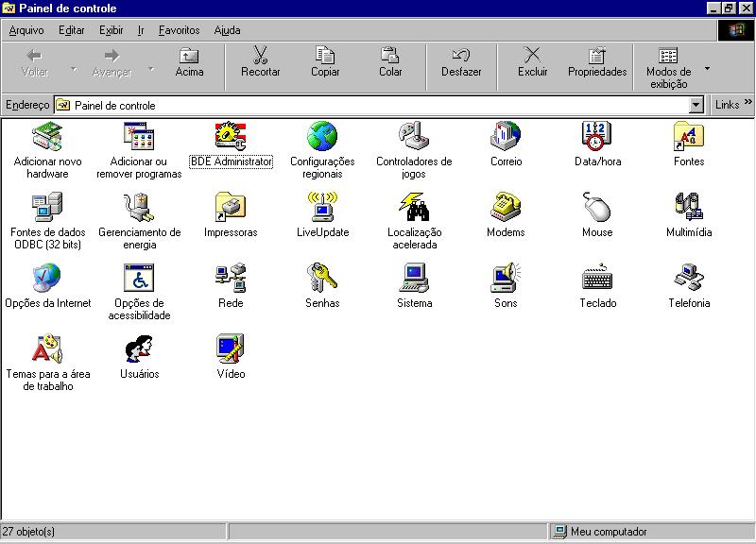Viewport: 756px width, 544px height.
Task: Open the Ir menu
Action: pyautogui.click(x=141, y=30)
